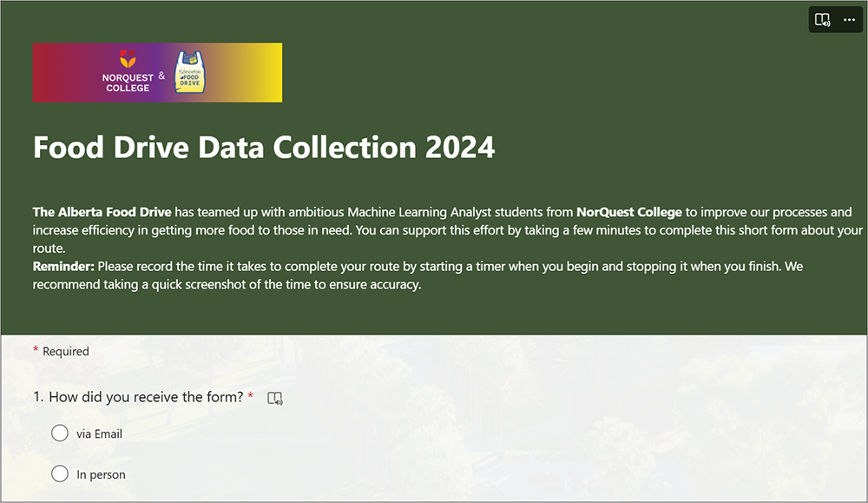Viewport: 868px width, 503px height.
Task: Click the ampersand between the two logos
Action: [161, 74]
